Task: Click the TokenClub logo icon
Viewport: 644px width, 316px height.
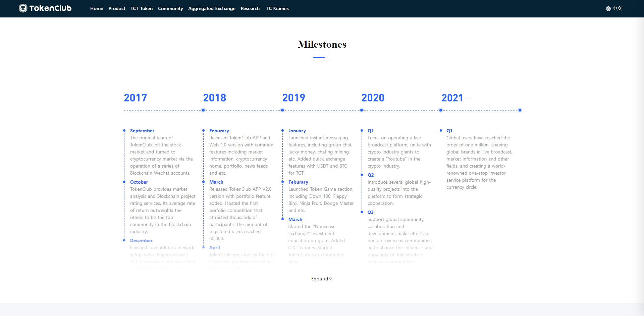Action: pos(23,8)
